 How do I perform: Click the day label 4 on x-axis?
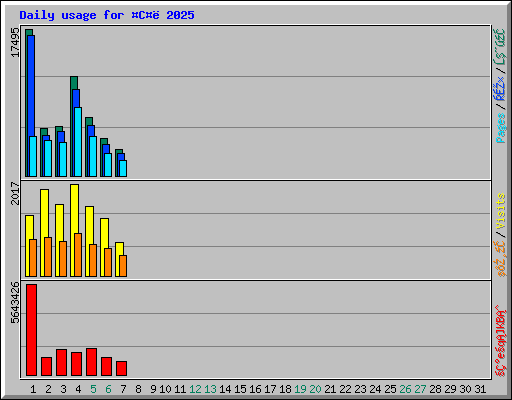tap(78, 389)
